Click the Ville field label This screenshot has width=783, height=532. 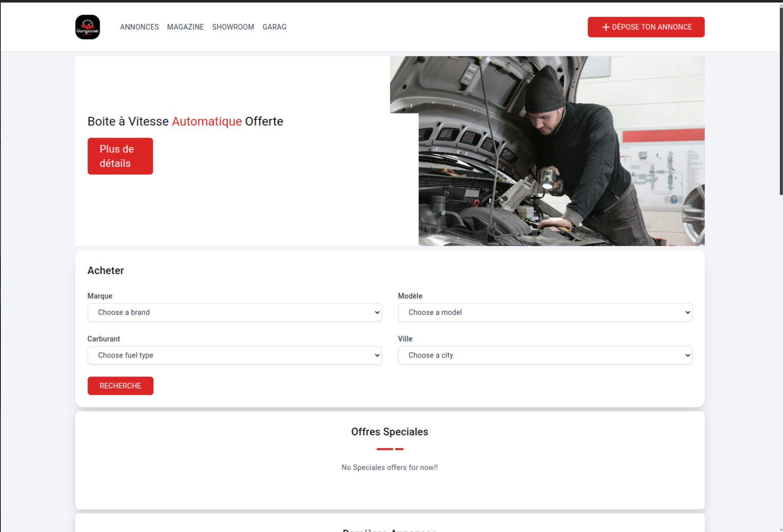pyautogui.click(x=405, y=339)
